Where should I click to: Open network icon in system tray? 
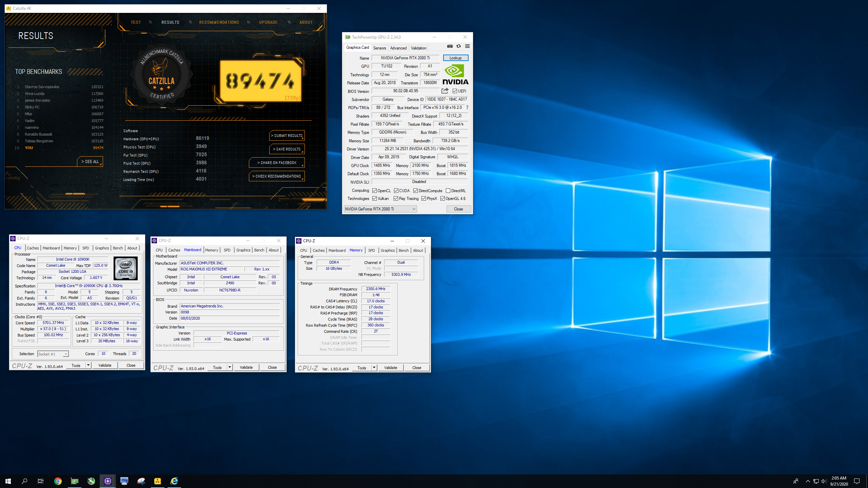pos(816,481)
